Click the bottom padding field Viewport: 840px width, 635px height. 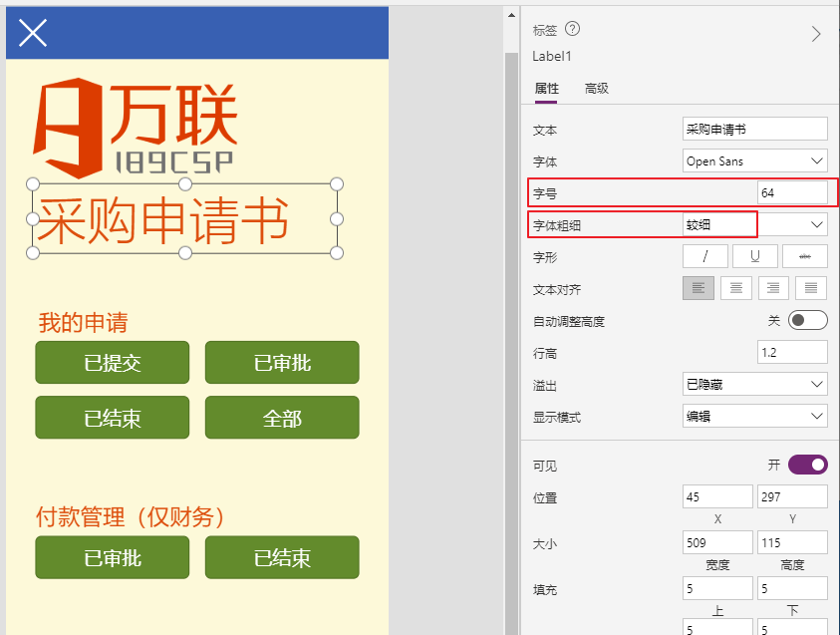[x=792, y=588]
